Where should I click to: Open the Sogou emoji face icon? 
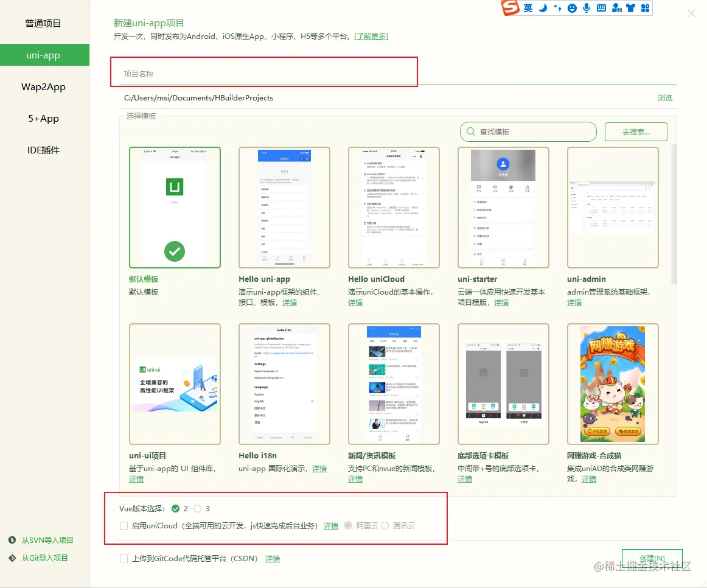pyautogui.click(x=572, y=8)
